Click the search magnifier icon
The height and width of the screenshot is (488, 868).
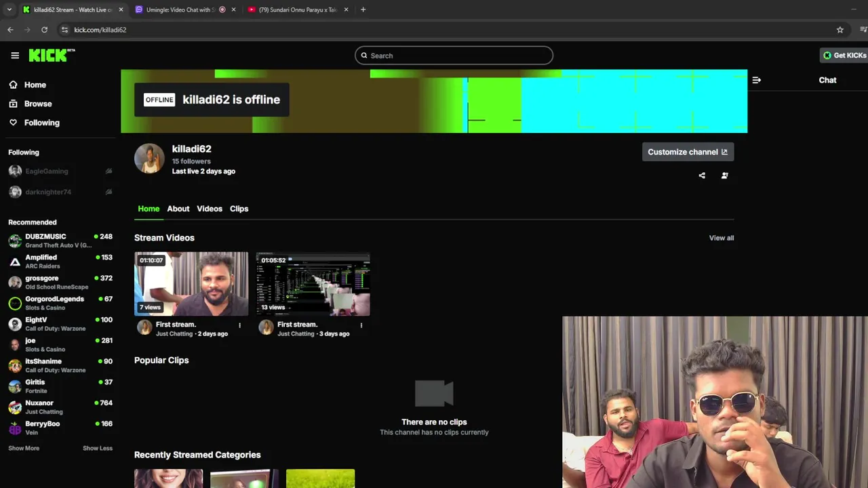(364, 56)
